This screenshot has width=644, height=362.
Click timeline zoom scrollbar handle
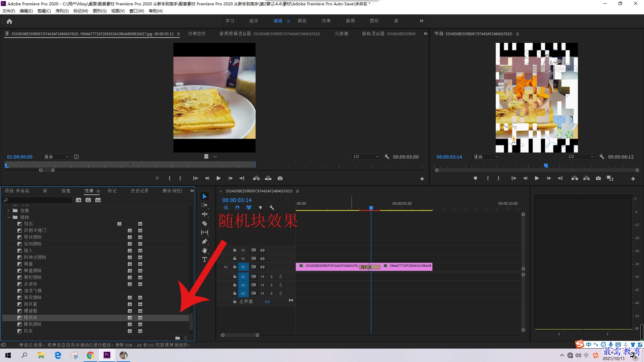pos(258,335)
